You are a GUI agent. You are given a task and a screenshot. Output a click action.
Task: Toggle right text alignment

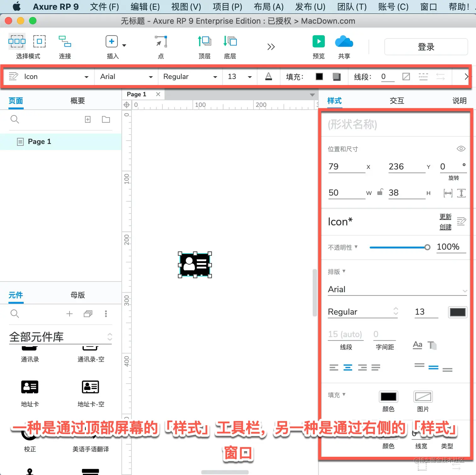[x=362, y=367]
